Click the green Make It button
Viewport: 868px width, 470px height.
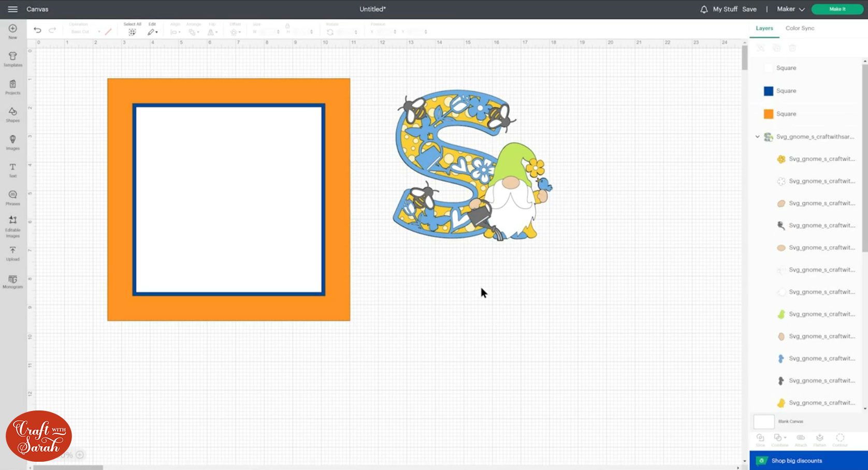(x=837, y=9)
